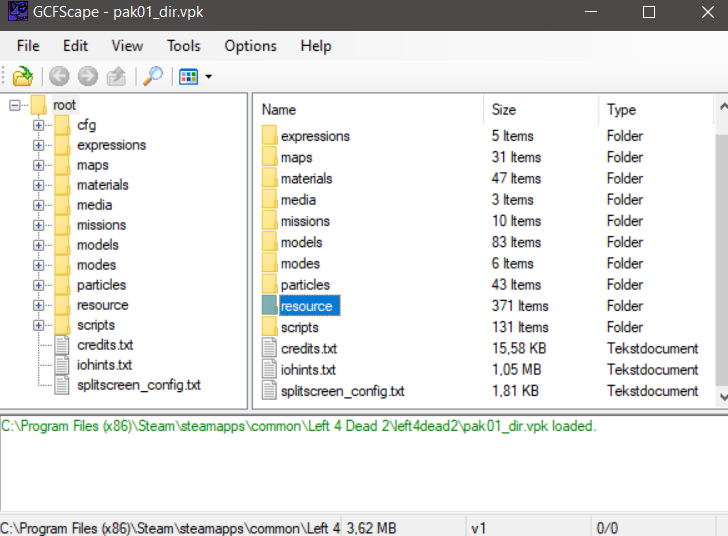This screenshot has width=728, height=536.
Task: Open the File menu
Action: pos(28,46)
